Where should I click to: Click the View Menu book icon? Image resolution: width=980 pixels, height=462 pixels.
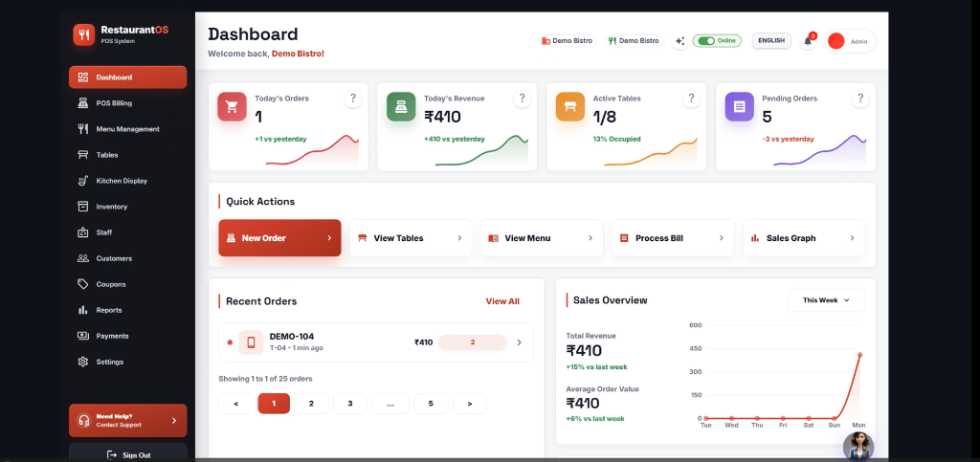click(x=493, y=238)
